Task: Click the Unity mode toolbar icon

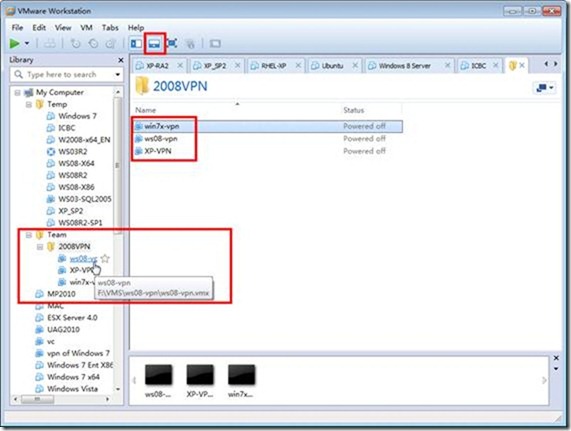Action: coord(190,44)
